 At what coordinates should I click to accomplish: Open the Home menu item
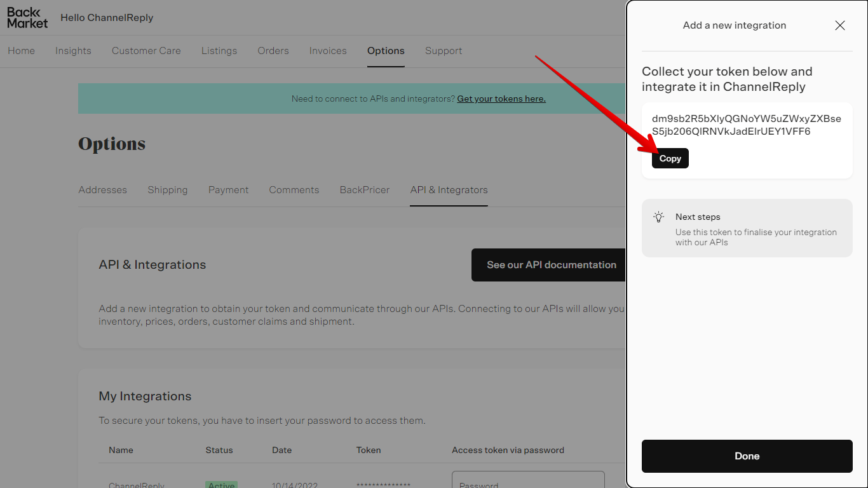pos(22,51)
